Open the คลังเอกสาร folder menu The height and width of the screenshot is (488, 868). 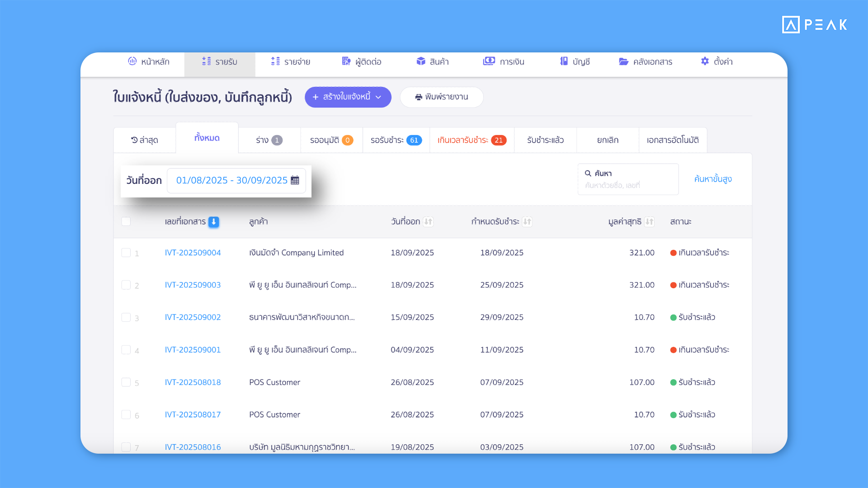646,61
